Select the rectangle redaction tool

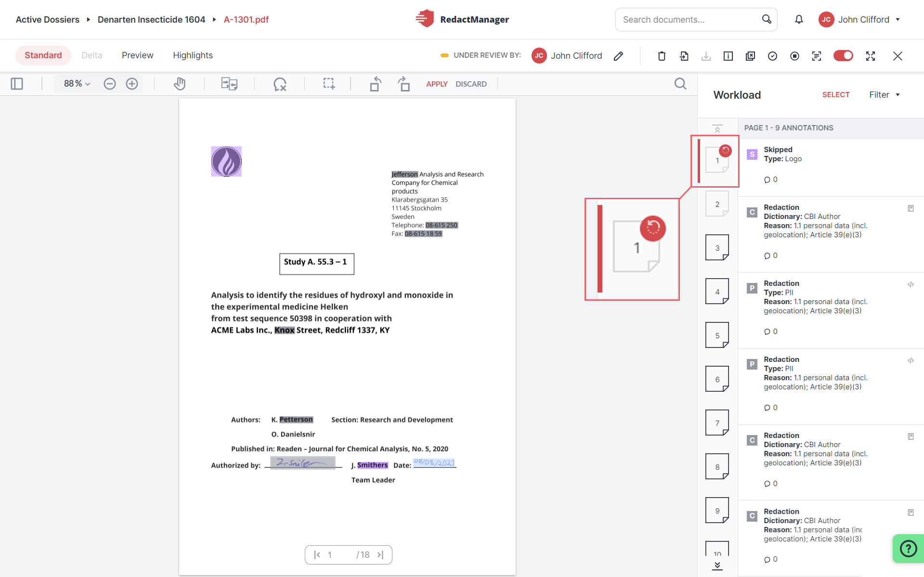click(x=329, y=84)
